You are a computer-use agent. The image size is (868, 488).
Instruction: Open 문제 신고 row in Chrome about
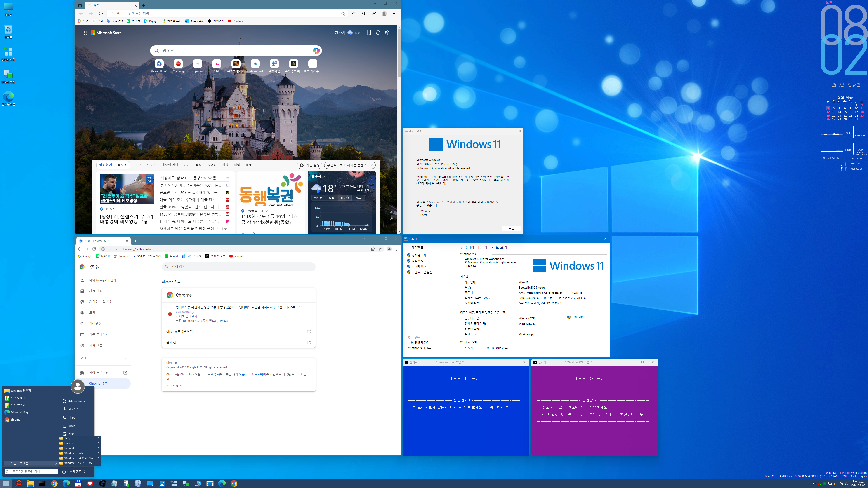tap(238, 342)
